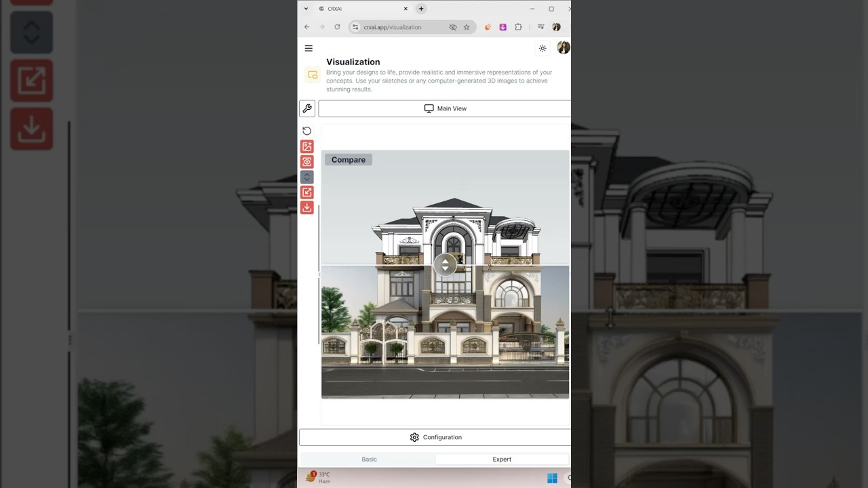Image resolution: width=868 pixels, height=488 pixels.
Task: Open the hamburger navigation menu
Action: pyautogui.click(x=309, y=48)
